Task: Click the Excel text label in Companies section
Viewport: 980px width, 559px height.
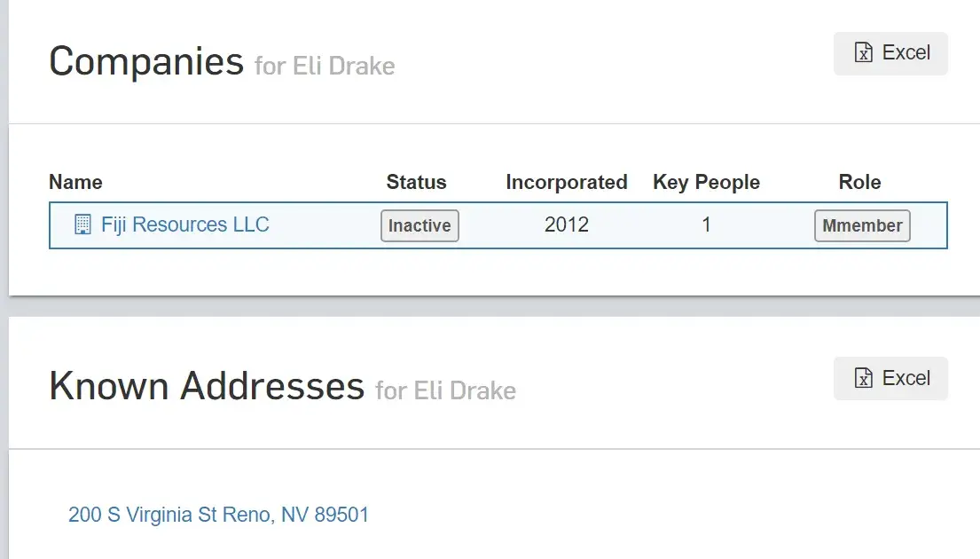Action: click(906, 53)
